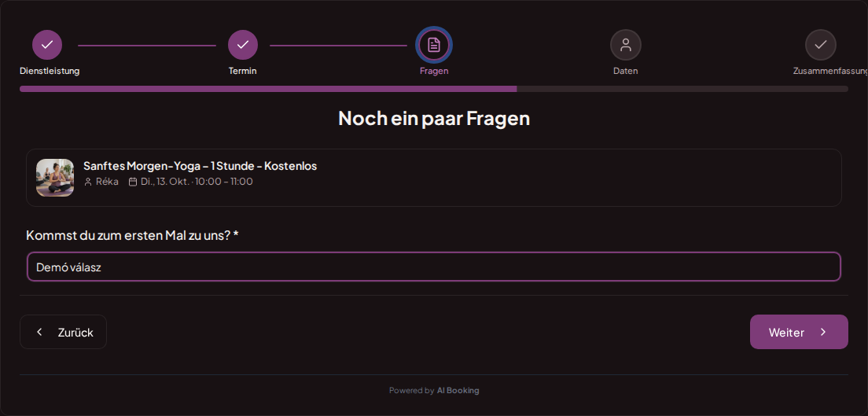Open the AI Booking footer link

point(458,391)
